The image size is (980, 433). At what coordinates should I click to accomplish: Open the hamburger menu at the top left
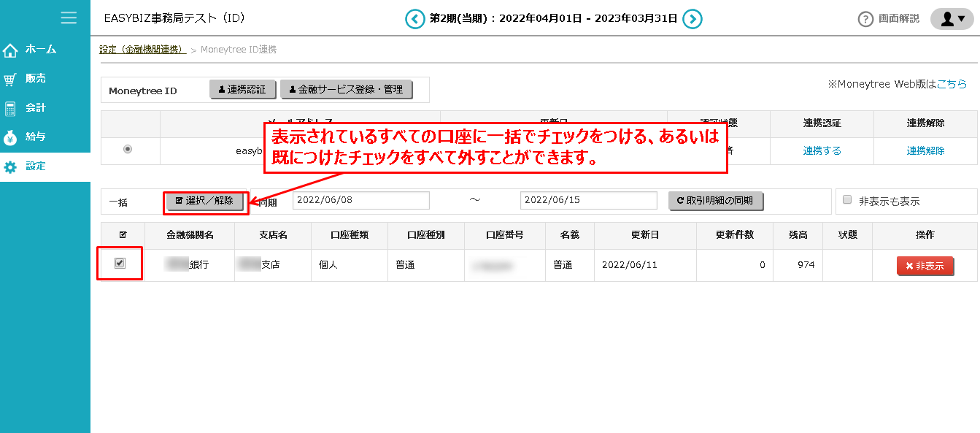[x=69, y=18]
